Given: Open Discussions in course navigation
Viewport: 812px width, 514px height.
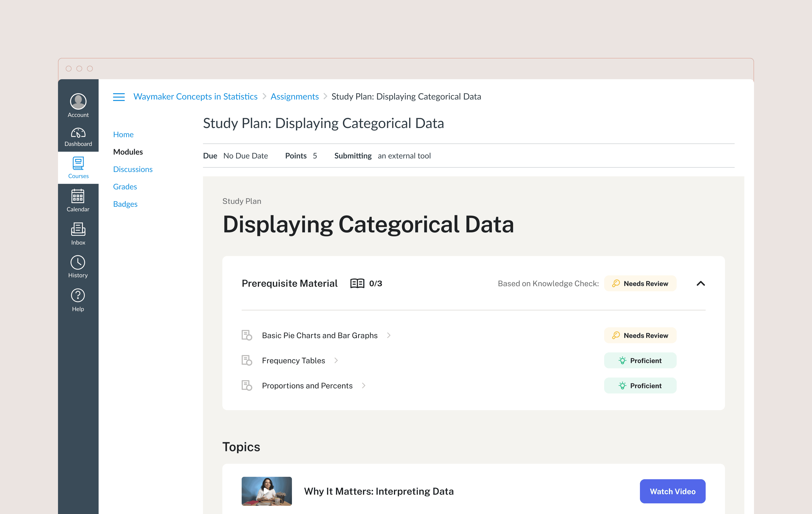Looking at the screenshot, I should click(132, 169).
